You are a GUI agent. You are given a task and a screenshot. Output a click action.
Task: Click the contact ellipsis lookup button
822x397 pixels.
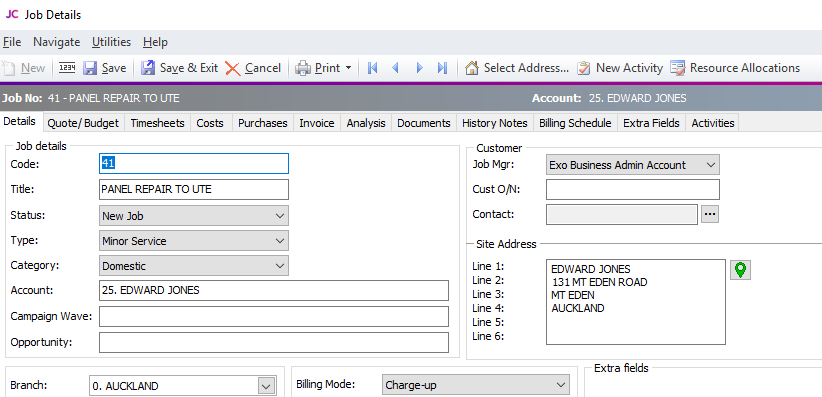coord(710,214)
